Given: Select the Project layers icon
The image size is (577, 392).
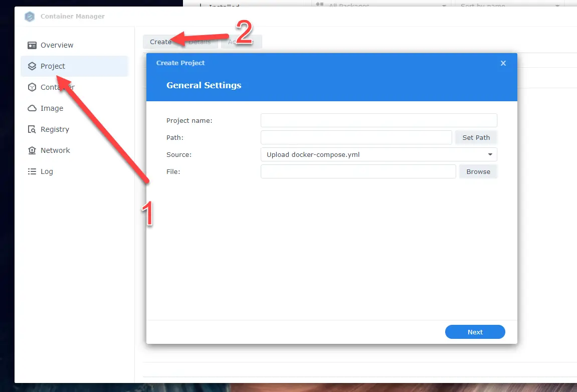Looking at the screenshot, I should click(32, 66).
